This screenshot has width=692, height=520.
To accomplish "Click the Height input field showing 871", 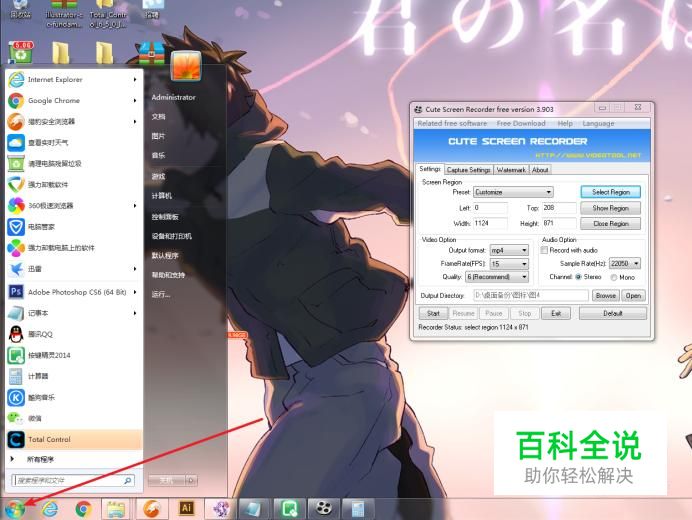I will [559, 223].
